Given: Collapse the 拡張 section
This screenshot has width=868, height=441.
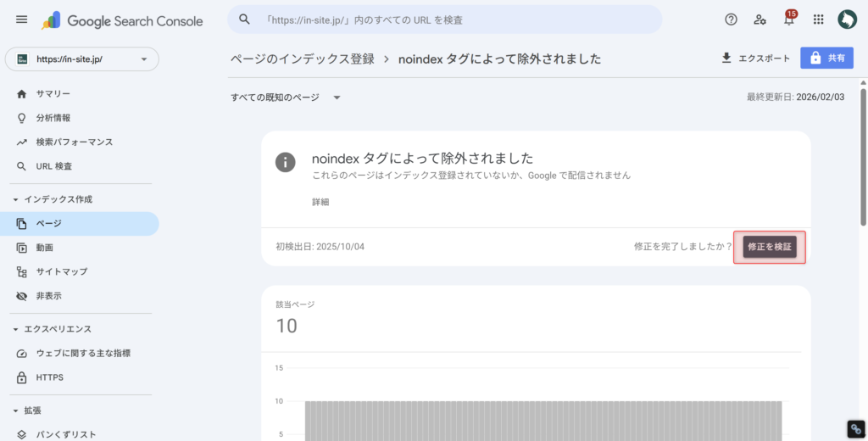Looking at the screenshot, I should 15,410.
